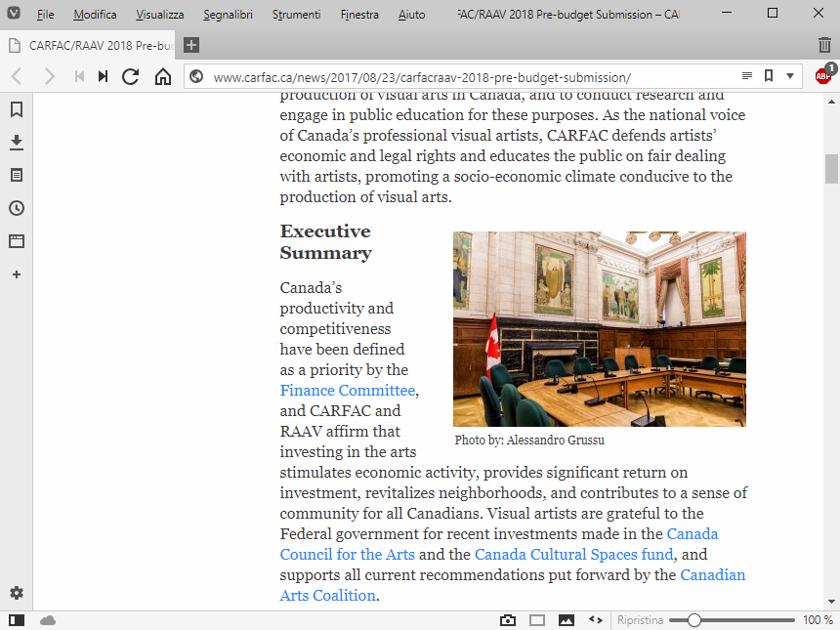Open the Notes side panel

tap(17, 175)
